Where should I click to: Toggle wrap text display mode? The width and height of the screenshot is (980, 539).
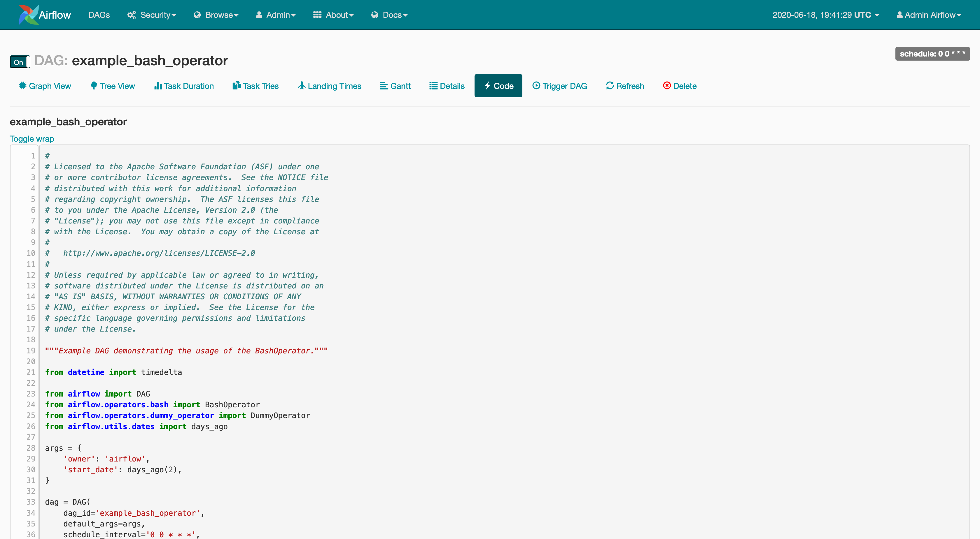pyautogui.click(x=32, y=139)
